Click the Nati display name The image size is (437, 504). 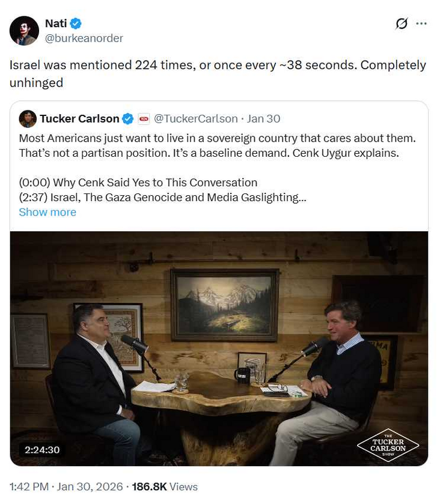[x=56, y=23]
